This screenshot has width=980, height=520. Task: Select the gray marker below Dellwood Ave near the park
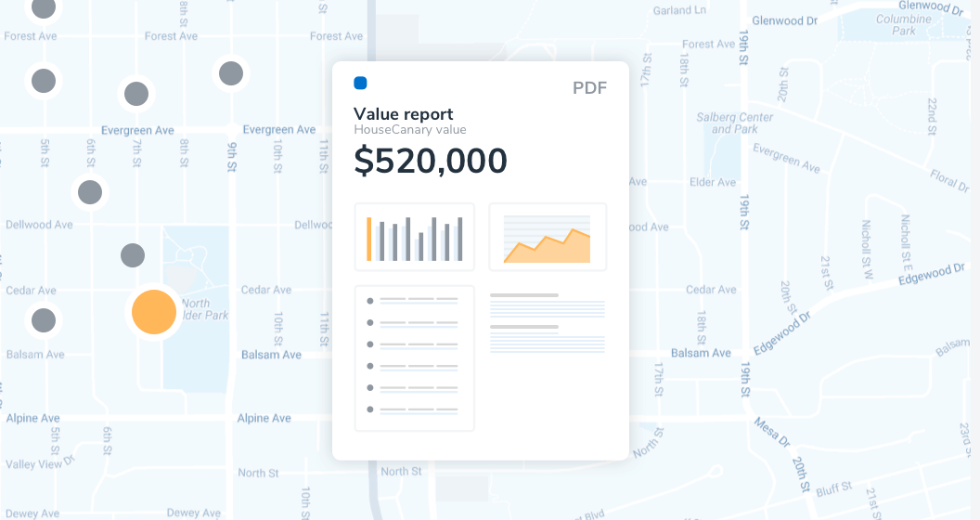133,255
